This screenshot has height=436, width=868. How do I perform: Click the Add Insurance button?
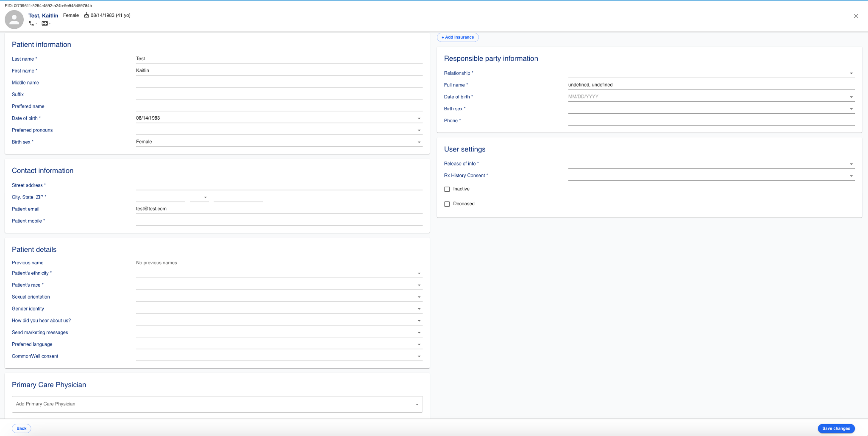(x=458, y=37)
